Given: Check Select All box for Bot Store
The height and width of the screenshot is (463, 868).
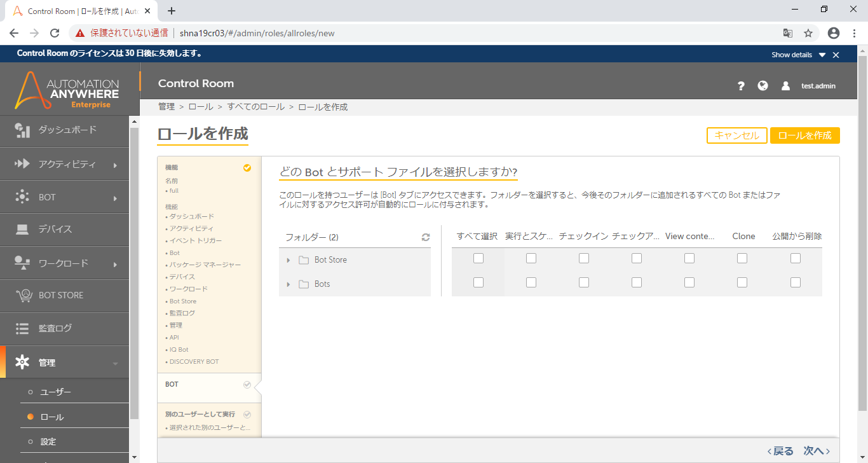Looking at the screenshot, I should 478,258.
